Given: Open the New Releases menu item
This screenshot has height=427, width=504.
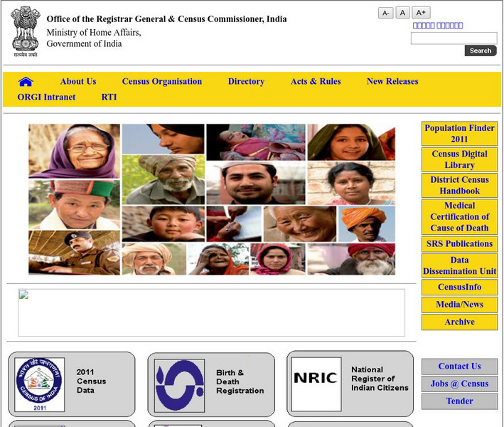Looking at the screenshot, I should coord(392,81).
